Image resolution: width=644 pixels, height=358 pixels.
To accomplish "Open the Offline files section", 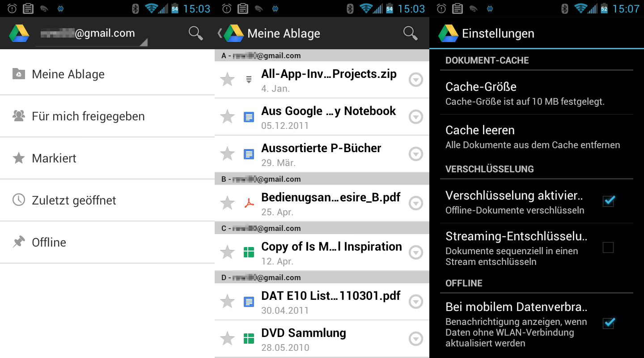I will tap(49, 243).
